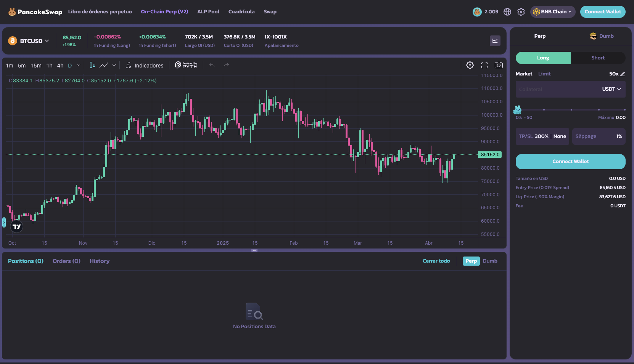Click the bunny slider handle at 0%
Image resolution: width=634 pixels, height=364 pixels.
(x=517, y=110)
